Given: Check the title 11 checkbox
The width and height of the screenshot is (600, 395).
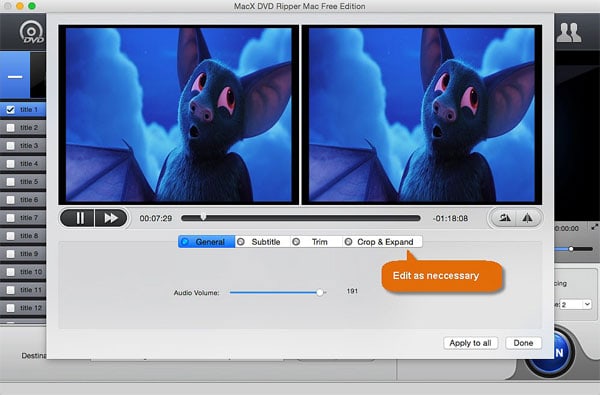Looking at the screenshot, I should (11, 290).
